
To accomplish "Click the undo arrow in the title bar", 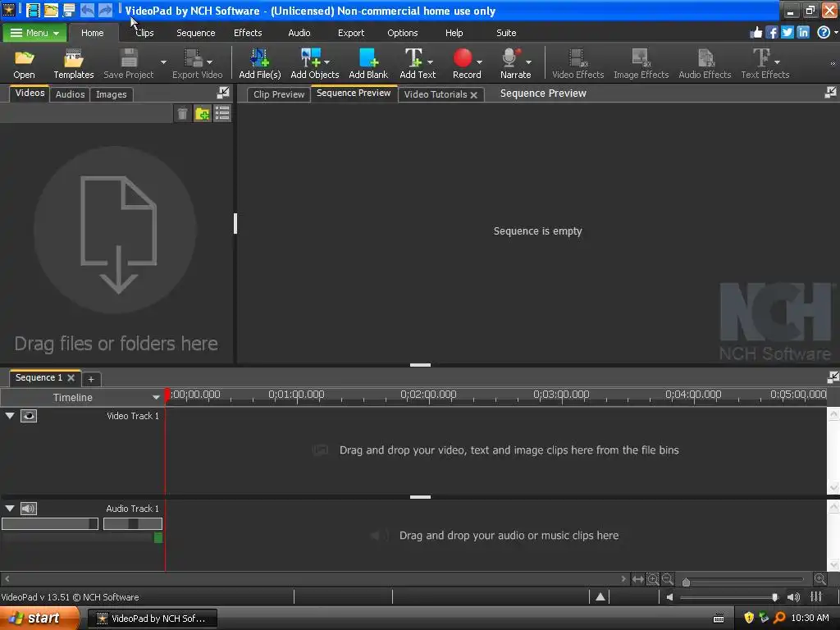I will pos(87,10).
